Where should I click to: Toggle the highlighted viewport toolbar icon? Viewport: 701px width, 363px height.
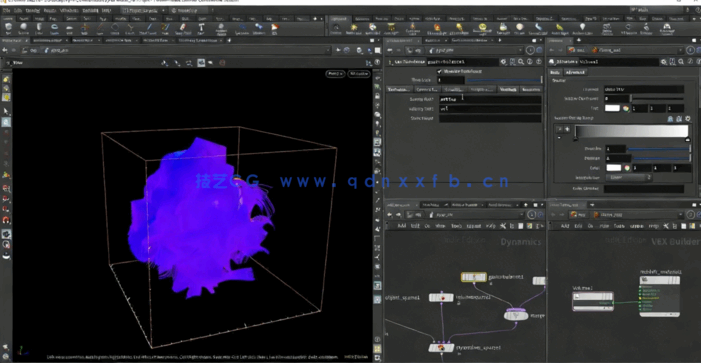click(201, 63)
